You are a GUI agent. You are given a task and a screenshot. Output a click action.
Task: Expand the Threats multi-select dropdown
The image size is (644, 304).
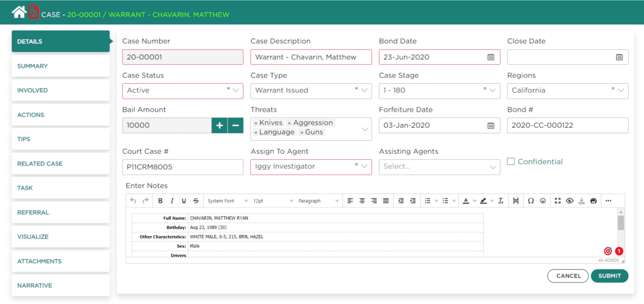(365, 129)
